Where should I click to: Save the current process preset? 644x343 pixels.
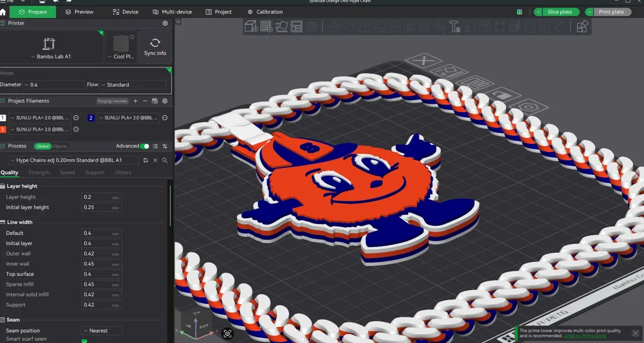pos(146,160)
